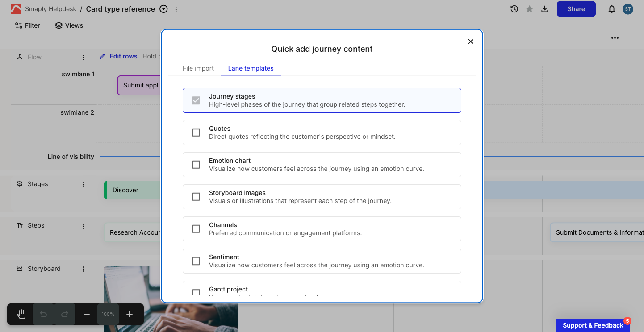Click Edit rows link
644x332 pixels.
(x=118, y=56)
